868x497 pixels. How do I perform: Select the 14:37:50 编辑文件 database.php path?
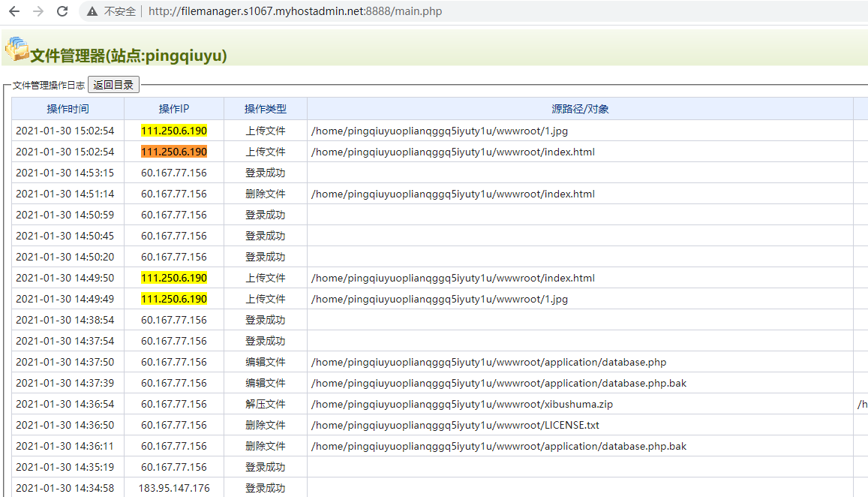tap(488, 362)
